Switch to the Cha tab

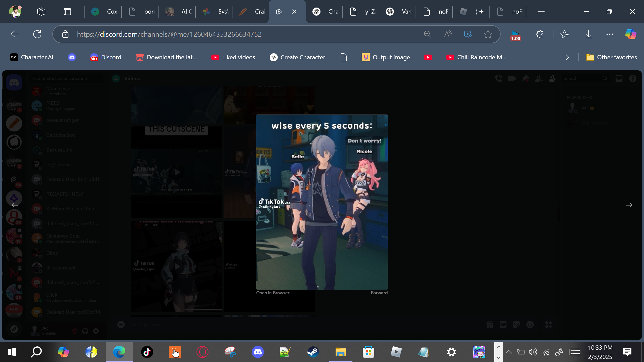(325, 12)
